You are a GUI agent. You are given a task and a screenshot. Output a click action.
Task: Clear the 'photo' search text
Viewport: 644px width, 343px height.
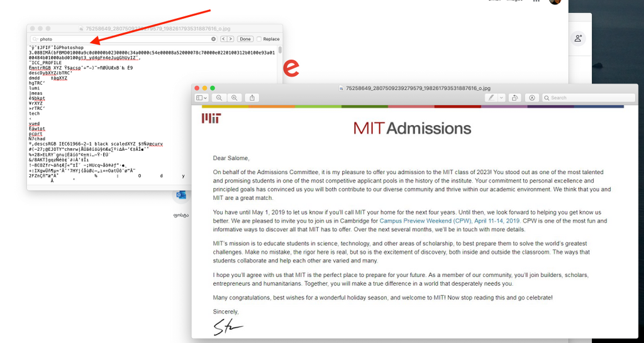[214, 39]
